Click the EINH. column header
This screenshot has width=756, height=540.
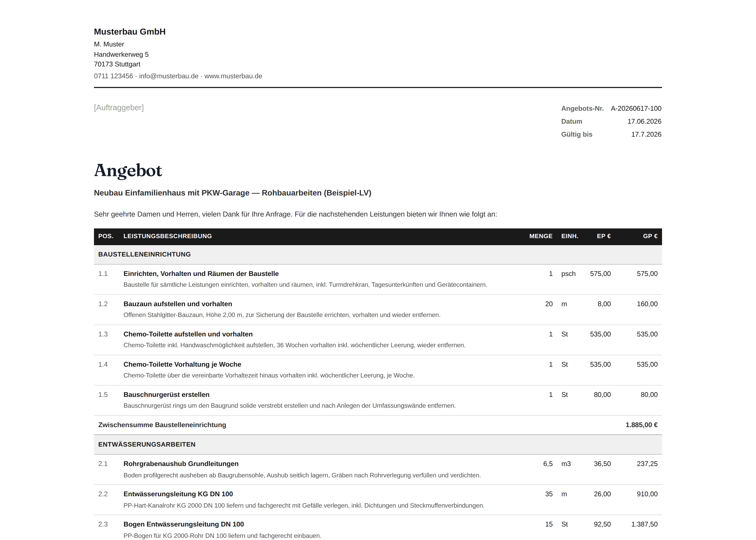[x=569, y=236]
